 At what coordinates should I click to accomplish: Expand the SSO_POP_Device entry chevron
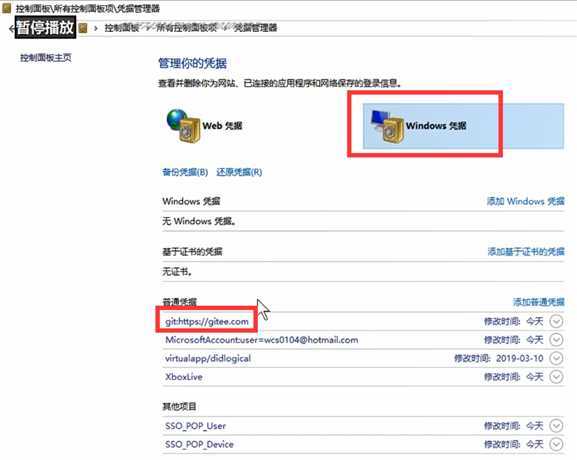[x=556, y=444]
